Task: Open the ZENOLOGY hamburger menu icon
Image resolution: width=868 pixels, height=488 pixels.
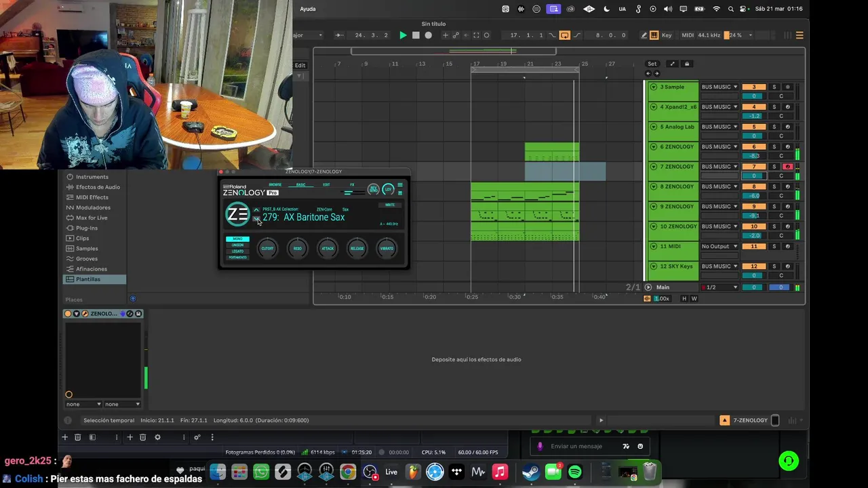Action: pos(400,184)
